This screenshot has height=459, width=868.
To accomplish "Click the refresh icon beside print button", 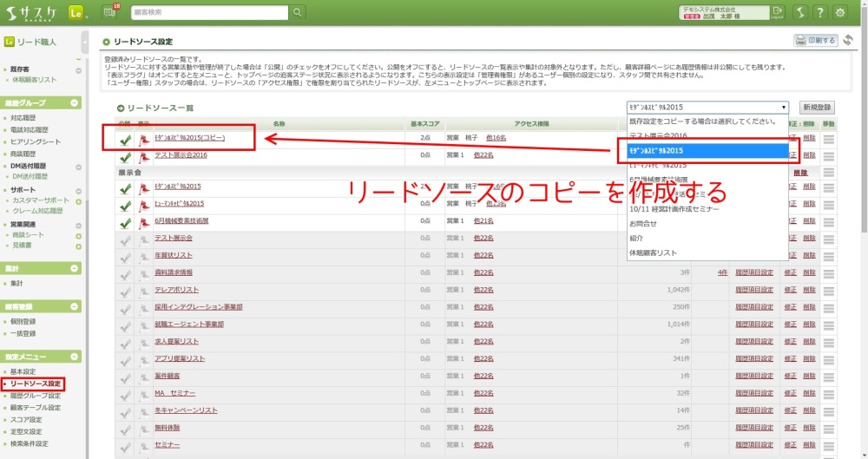I will click(848, 40).
